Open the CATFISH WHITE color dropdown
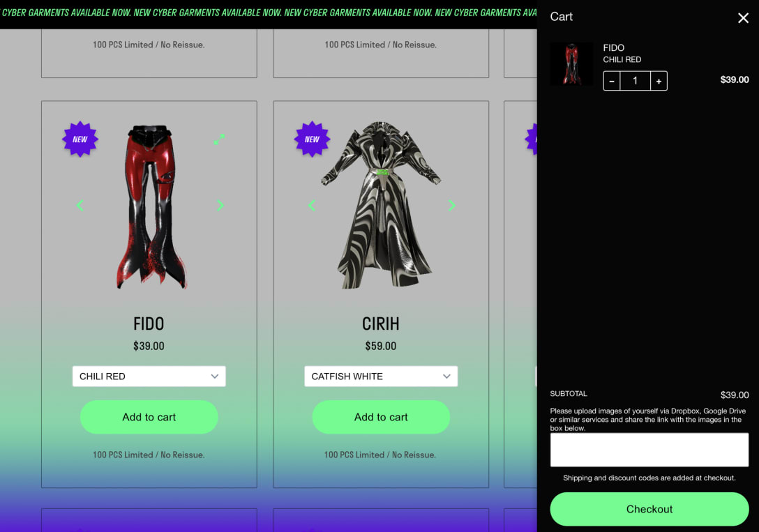Image resolution: width=759 pixels, height=532 pixels. [381, 377]
